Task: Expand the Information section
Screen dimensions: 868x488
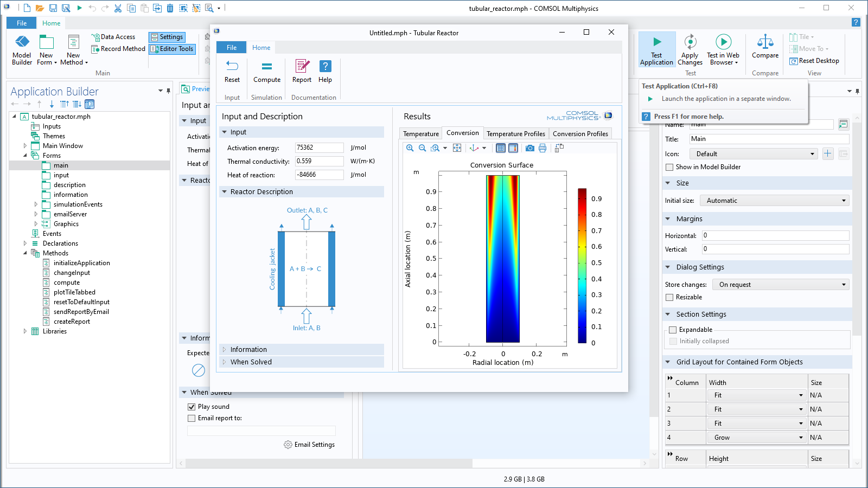Action: point(248,350)
